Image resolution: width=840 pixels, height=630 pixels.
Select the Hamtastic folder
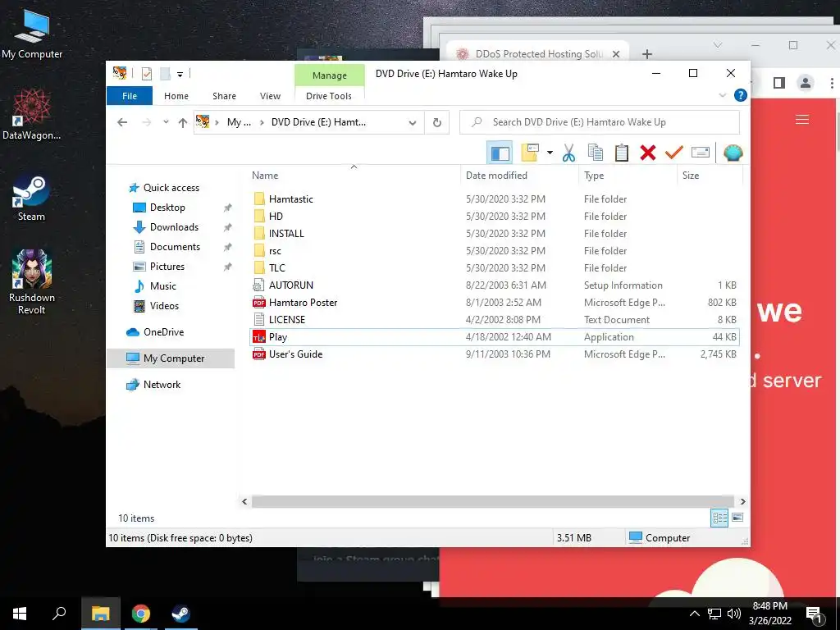tap(291, 199)
